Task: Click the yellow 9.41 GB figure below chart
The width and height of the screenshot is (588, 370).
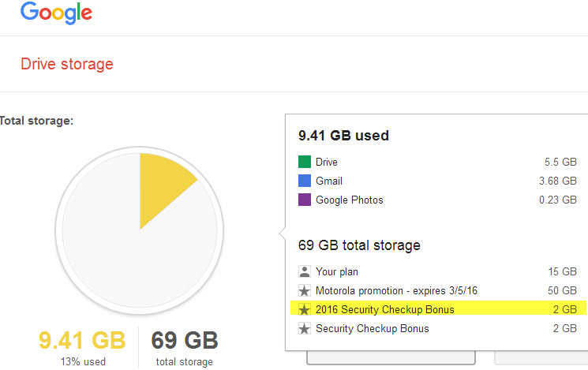Action: [82, 340]
